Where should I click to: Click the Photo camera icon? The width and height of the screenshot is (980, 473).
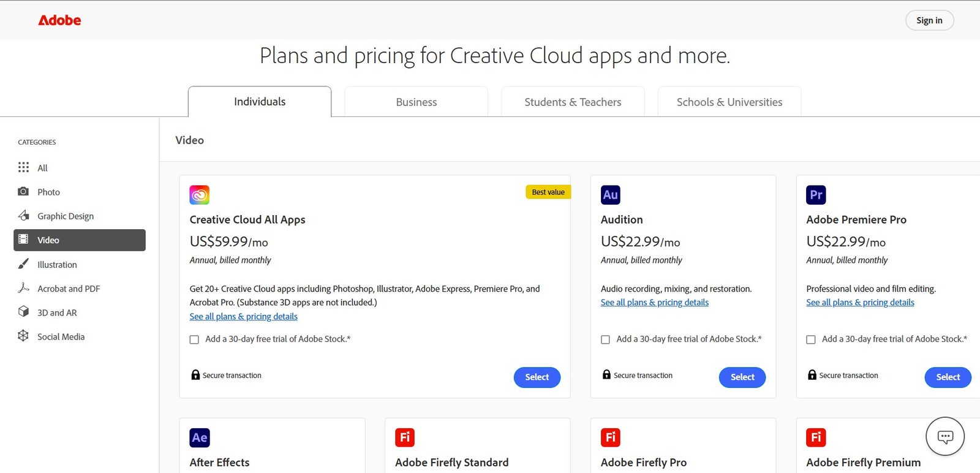pos(23,191)
